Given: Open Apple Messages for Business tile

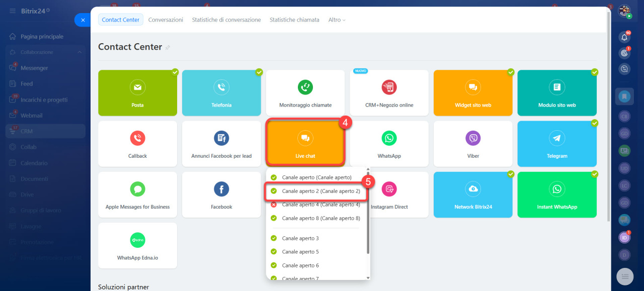Looking at the screenshot, I should 137,195.
